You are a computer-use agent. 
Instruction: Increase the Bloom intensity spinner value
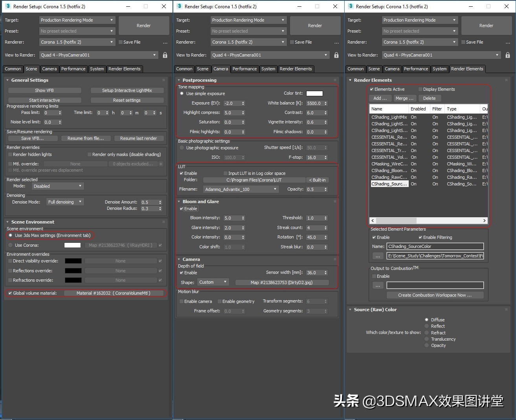pyautogui.click(x=243, y=216)
